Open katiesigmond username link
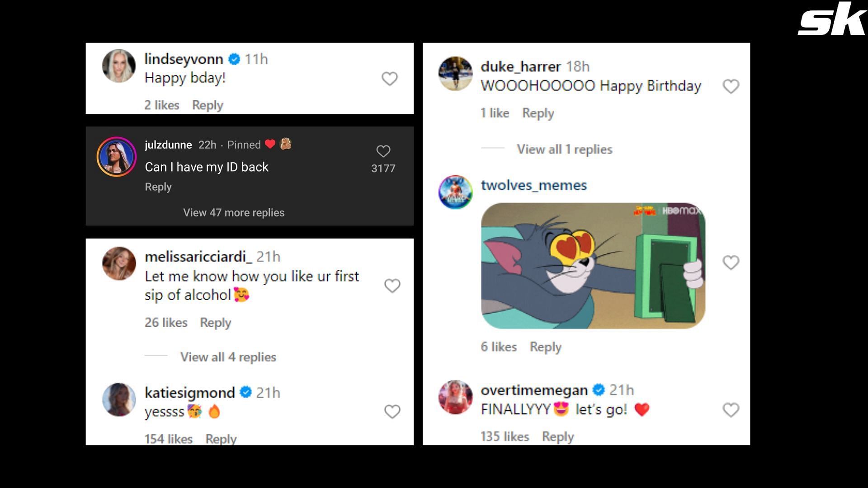868x488 pixels. 189,392
